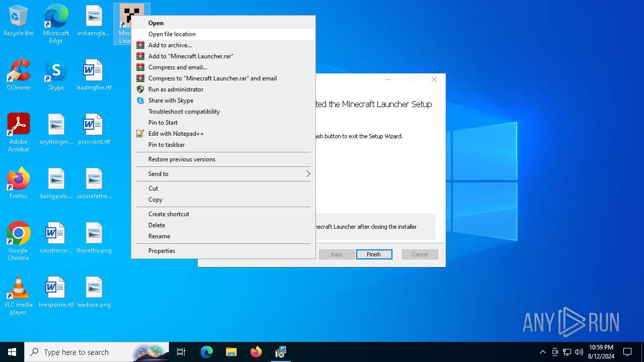Choose Cut in the context menu
Viewport: 644px width, 362px height.
223,189
